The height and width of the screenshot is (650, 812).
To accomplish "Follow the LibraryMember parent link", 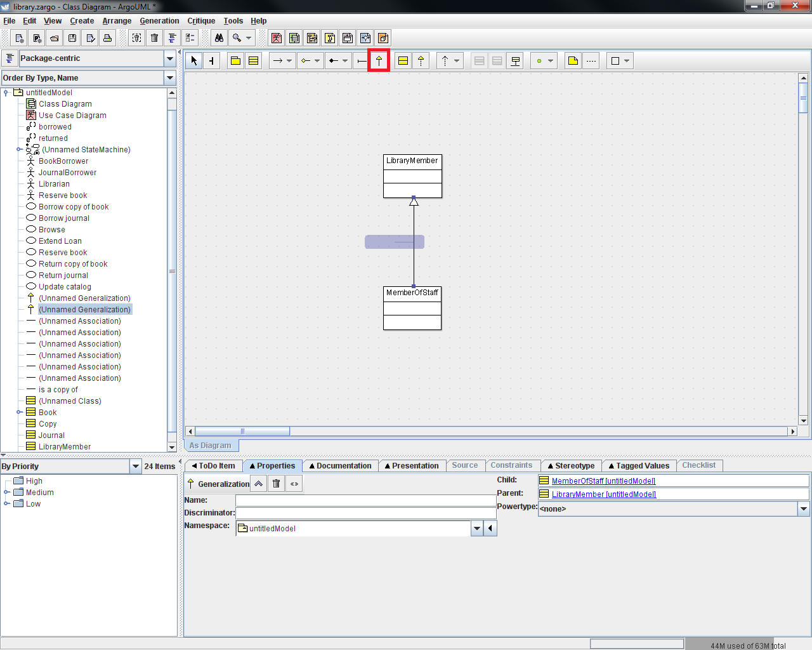I will [603, 494].
